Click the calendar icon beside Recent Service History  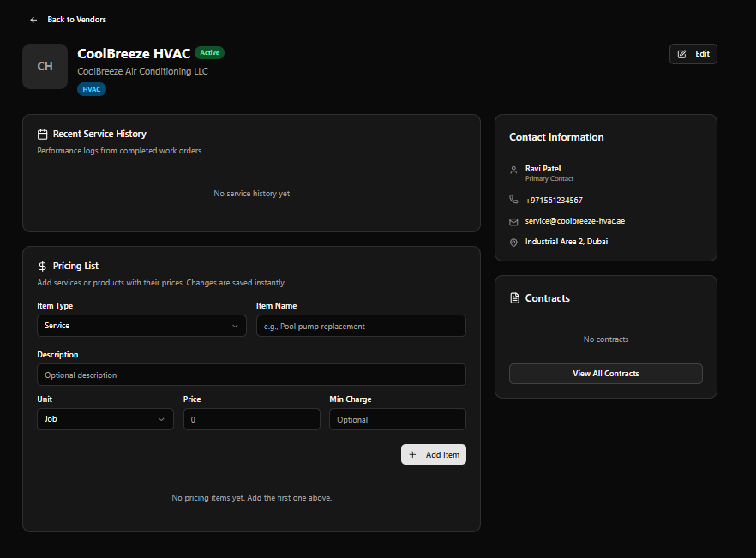[43, 134]
